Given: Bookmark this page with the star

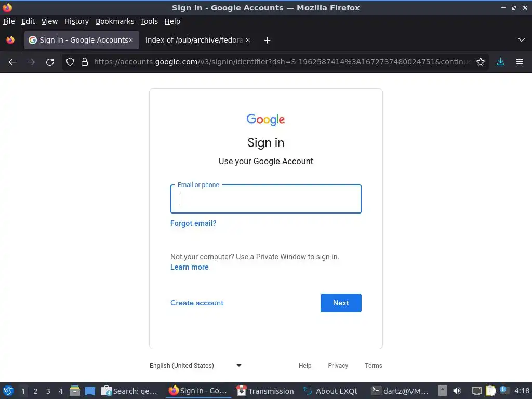Looking at the screenshot, I should 481,62.
